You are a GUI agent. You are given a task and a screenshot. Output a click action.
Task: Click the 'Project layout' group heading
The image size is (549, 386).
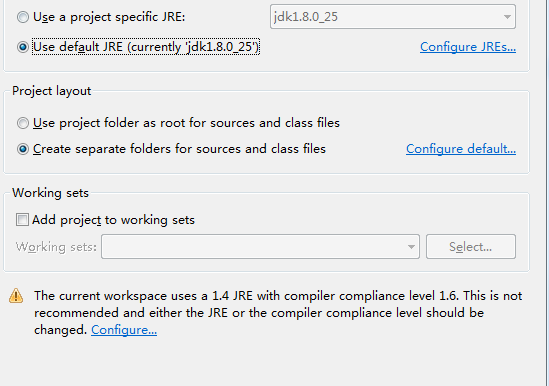[51, 91]
